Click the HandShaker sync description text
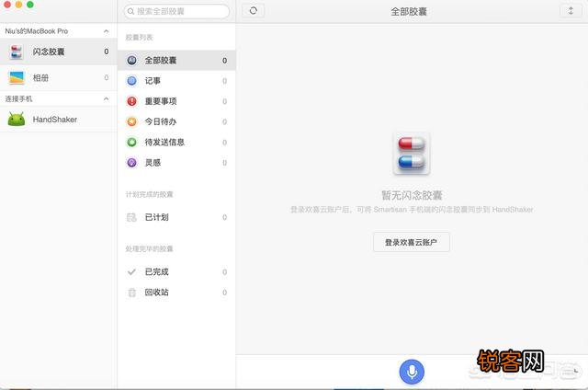 [x=412, y=210]
